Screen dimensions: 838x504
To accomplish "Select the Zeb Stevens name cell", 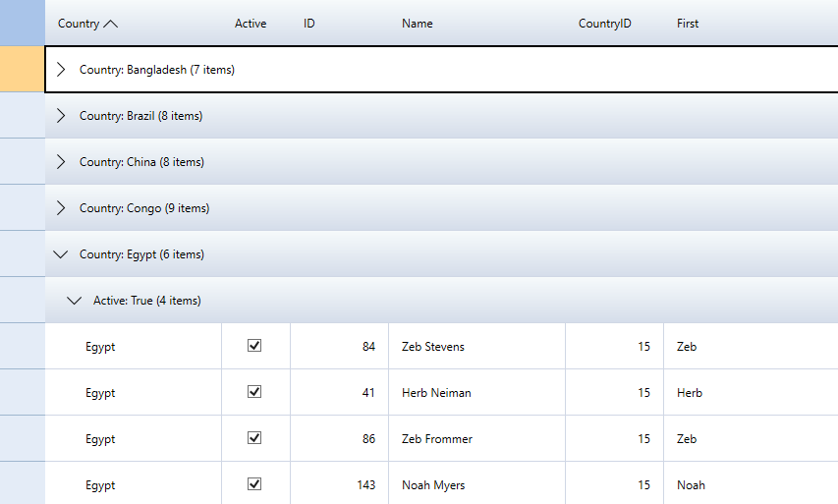I will 433,347.
